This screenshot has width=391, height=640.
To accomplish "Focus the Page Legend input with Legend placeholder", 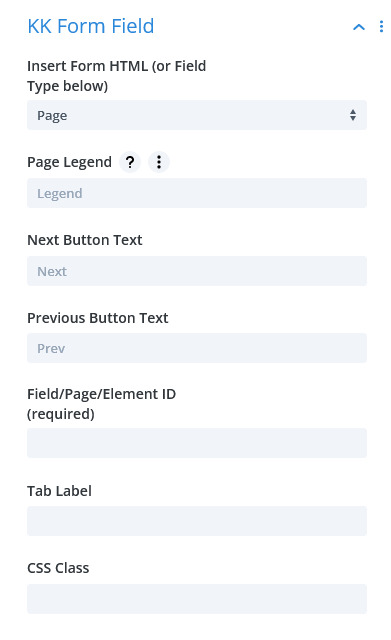I will [197, 193].
